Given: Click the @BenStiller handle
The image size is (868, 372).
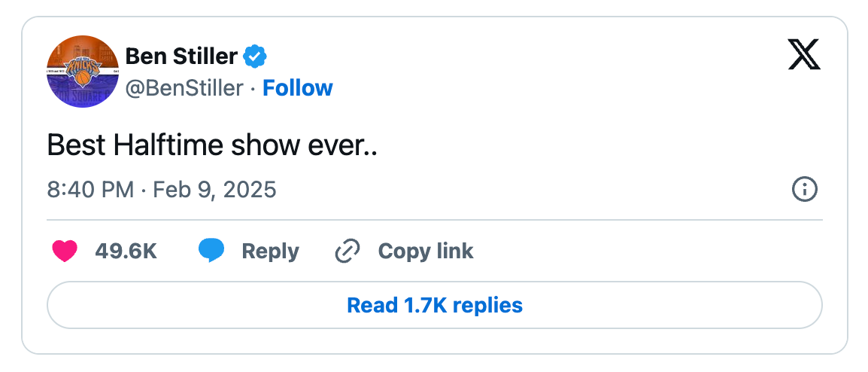Looking at the screenshot, I should [184, 88].
